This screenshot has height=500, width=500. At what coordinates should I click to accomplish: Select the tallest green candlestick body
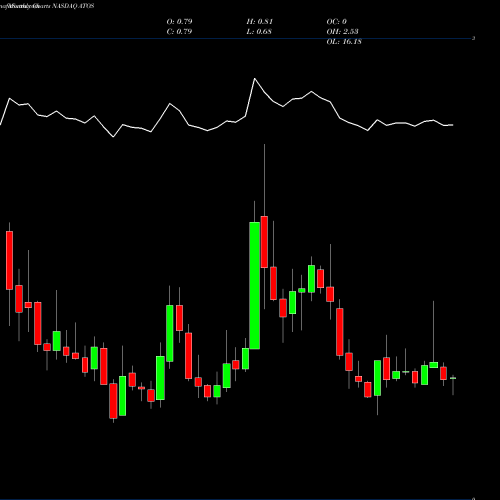(255, 285)
